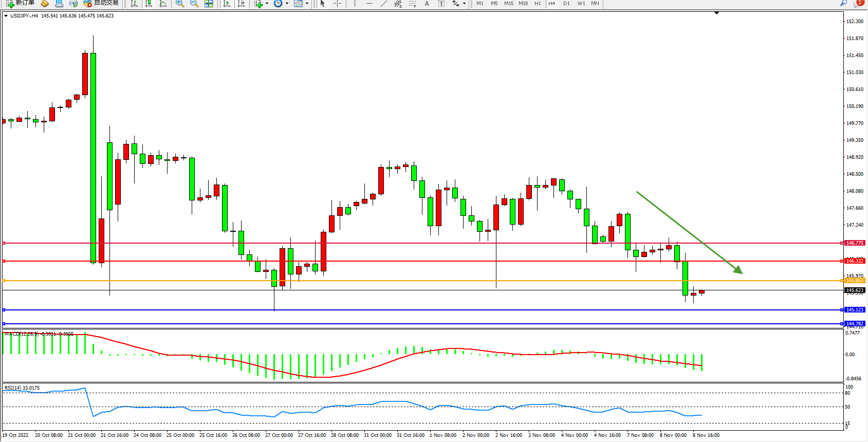Image resolution: width=868 pixels, height=442 pixels.
Task: Toggle AutoTrading (自动交易) button
Action: tap(101, 3)
